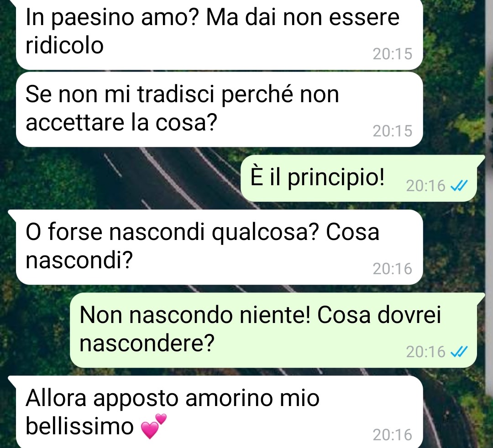Tap the pink hearts emoji
The image size is (493, 448).
[153, 426]
